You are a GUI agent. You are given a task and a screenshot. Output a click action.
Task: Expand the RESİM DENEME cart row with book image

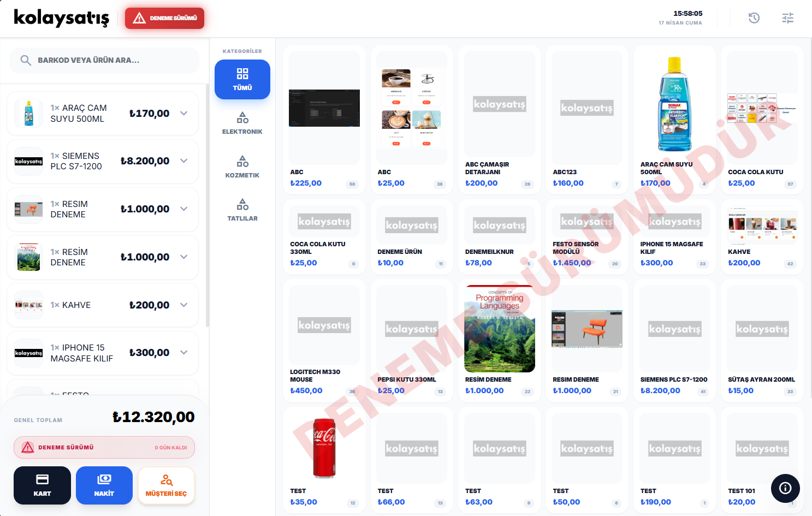(184, 257)
